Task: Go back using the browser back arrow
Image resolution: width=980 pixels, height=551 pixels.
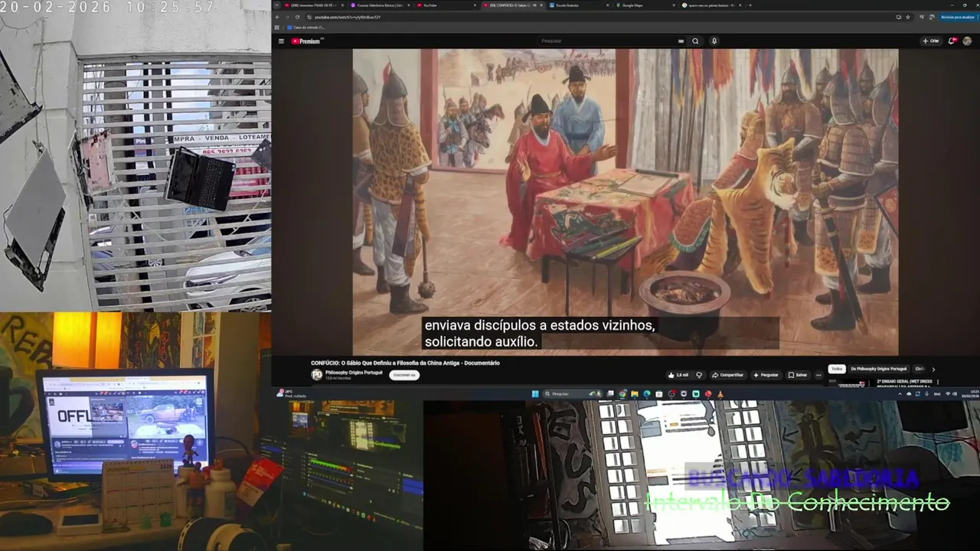Action: 277,17
